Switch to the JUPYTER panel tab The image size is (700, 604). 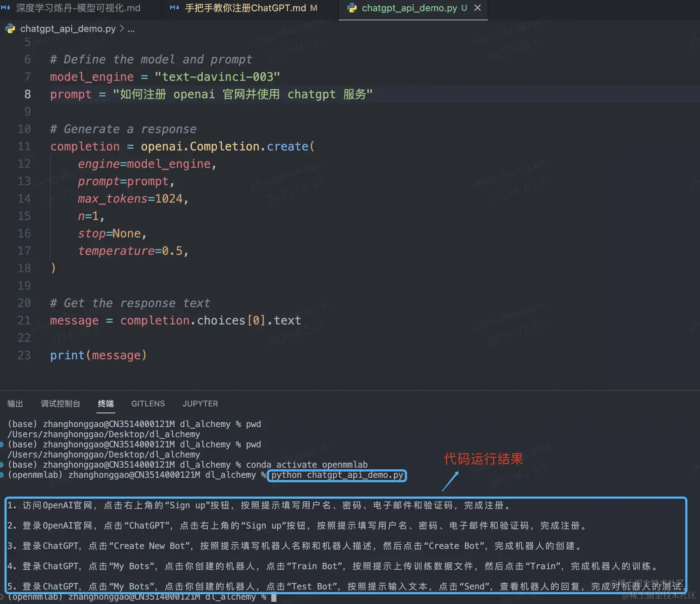[200, 404]
